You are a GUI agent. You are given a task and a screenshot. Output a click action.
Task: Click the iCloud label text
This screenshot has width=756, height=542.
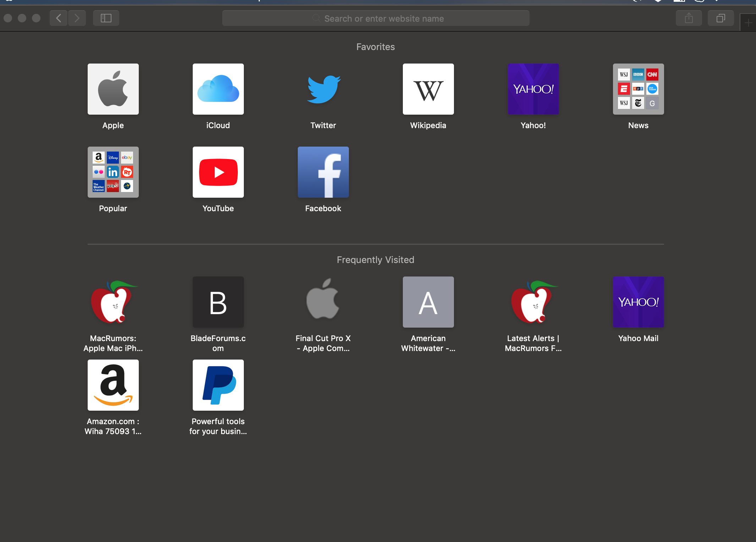(218, 125)
